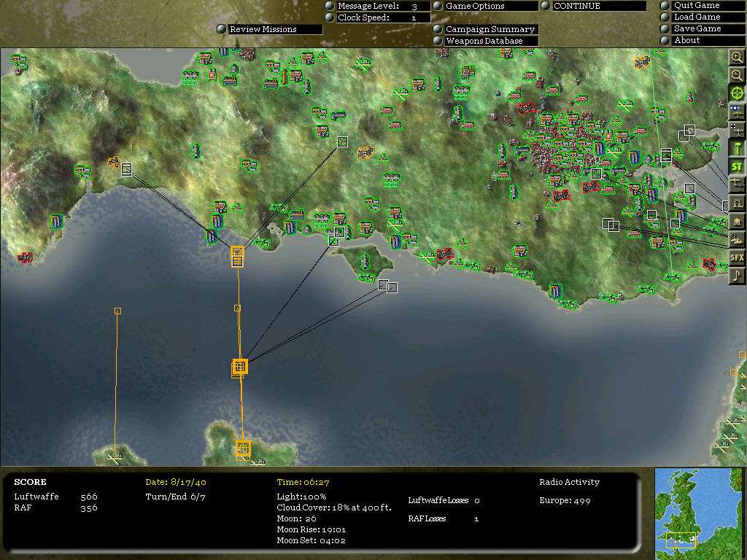This screenshot has width=747, height=560.
Task: Click "Moon Set: 04:02" text
Action: click(311, 540)
